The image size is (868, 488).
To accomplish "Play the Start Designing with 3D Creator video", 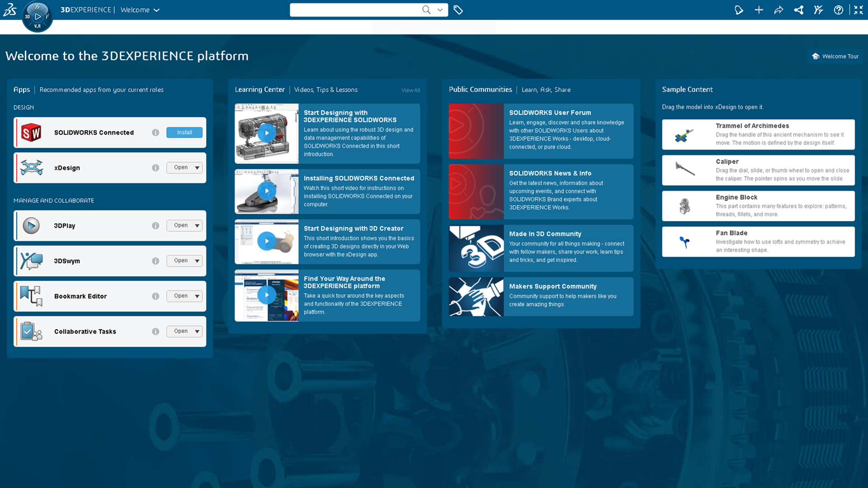I will [267, 241].
